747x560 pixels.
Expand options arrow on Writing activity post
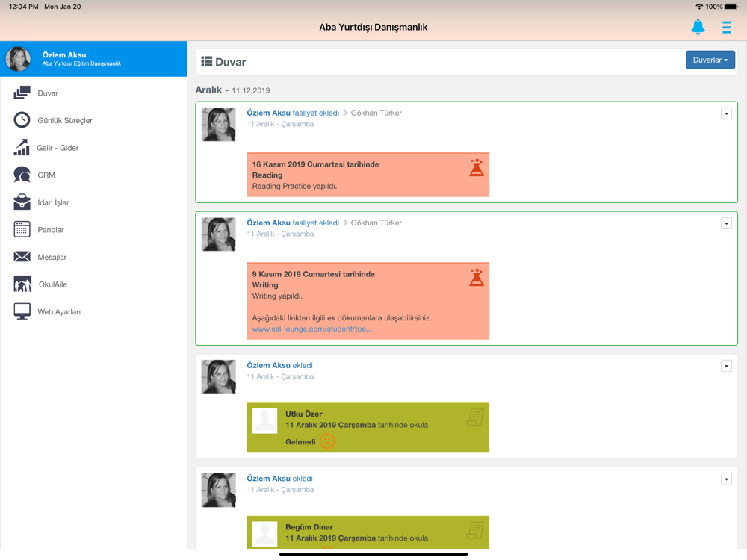tap(726, 223)
